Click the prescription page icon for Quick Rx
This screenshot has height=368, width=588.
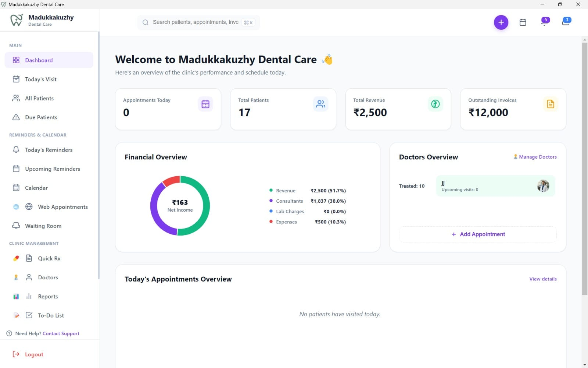point(29,258)
